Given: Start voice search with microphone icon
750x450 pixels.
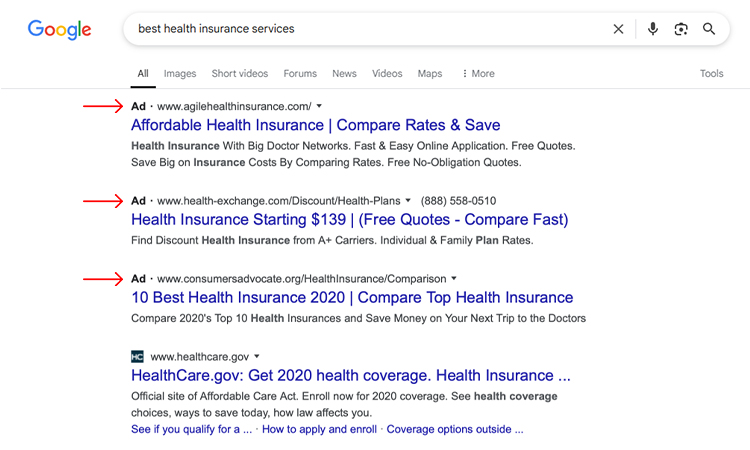Looking at the screenshot, I should pos(652,29).
